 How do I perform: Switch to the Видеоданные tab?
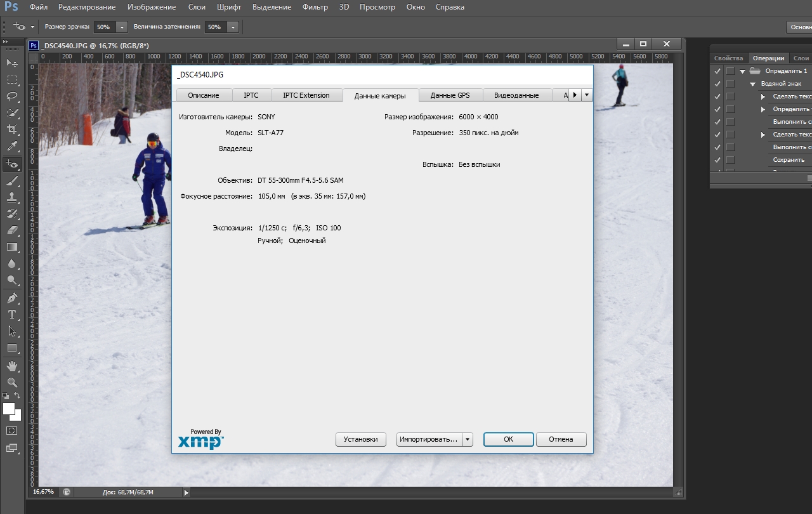tap(516, 95)
